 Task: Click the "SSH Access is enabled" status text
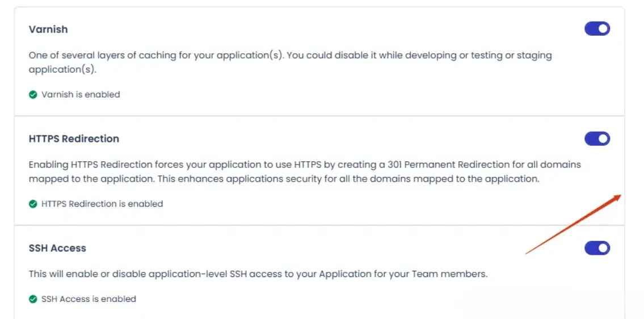coord(89,299)
